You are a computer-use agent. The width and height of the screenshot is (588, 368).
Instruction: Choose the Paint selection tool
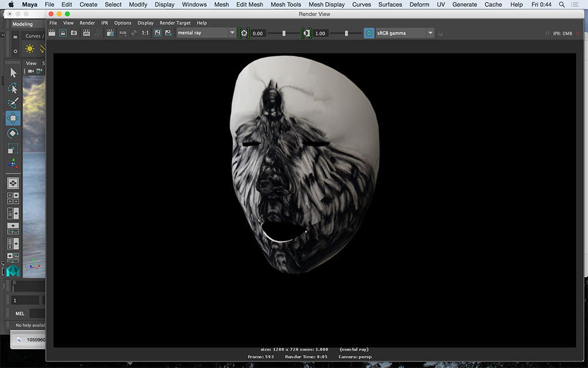coord(13,103)
